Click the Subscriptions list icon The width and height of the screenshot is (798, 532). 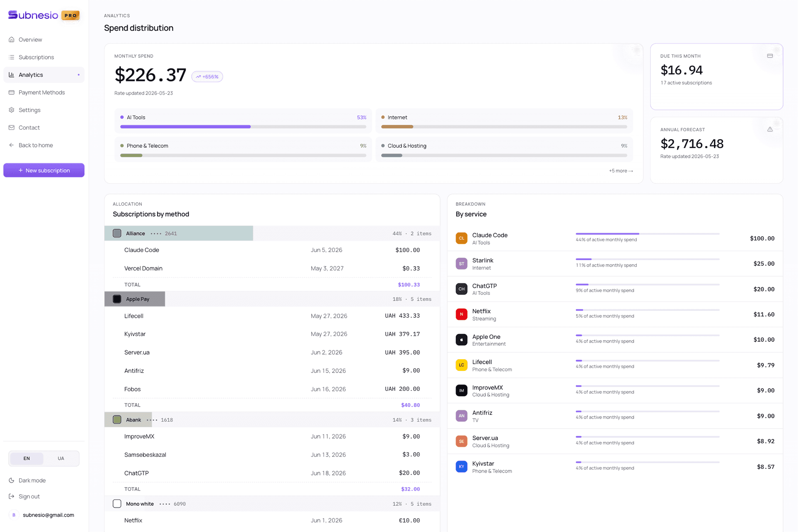[12, 57]
